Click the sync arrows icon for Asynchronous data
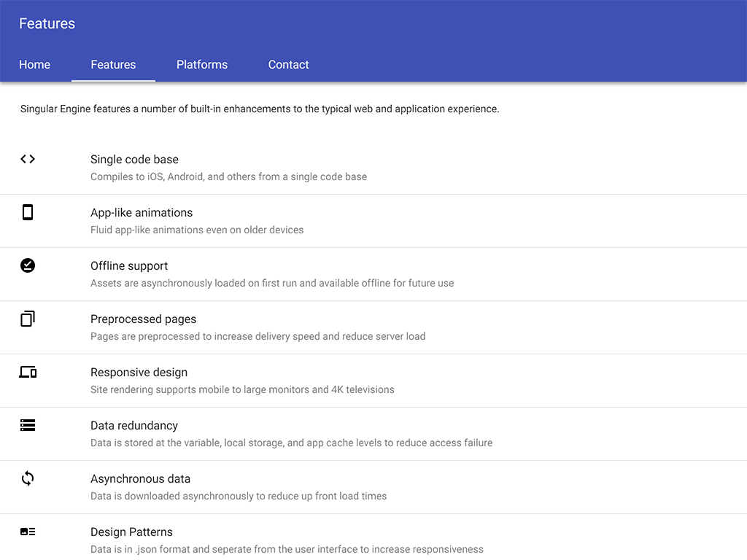The height and width of the screenshot is (560, 747). pos(28,478)
